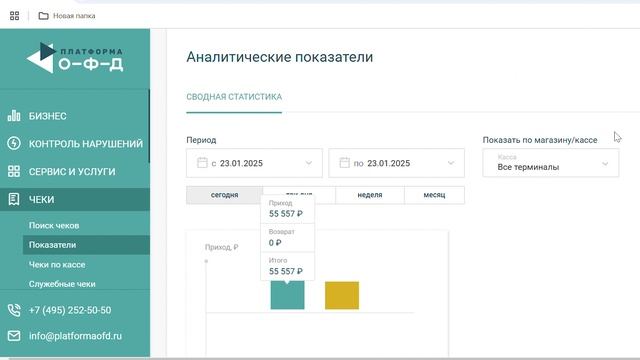The height and width of the screenshot is (360, 640).
Task: Open Служебные чеки page
Action: [x=62, y=284]
